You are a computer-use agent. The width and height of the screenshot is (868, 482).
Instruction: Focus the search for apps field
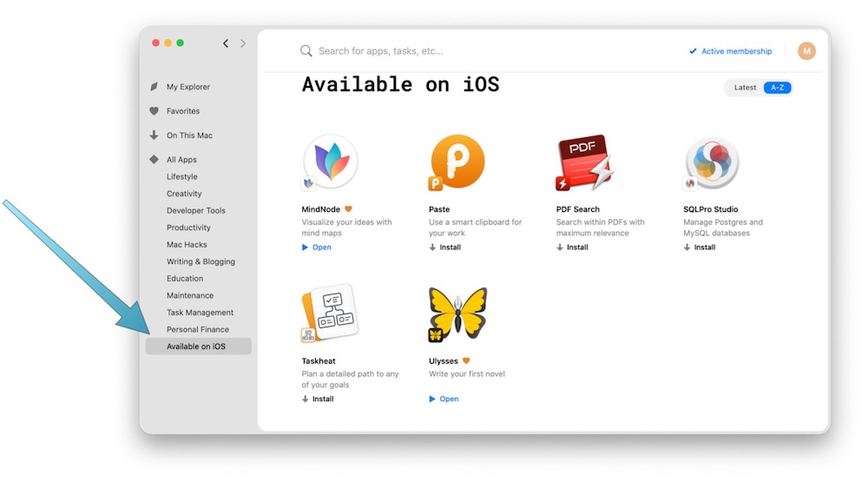click(381, 51)
